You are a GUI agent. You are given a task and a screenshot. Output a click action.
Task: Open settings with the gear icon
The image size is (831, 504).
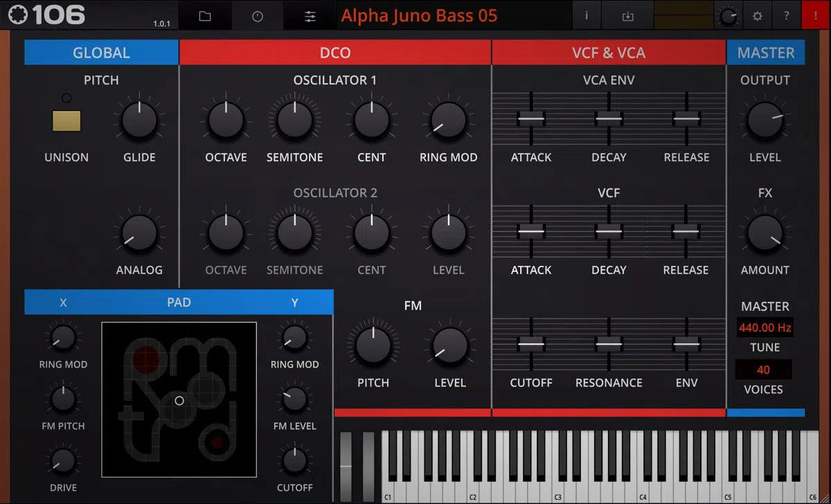(x=757, y=16)
